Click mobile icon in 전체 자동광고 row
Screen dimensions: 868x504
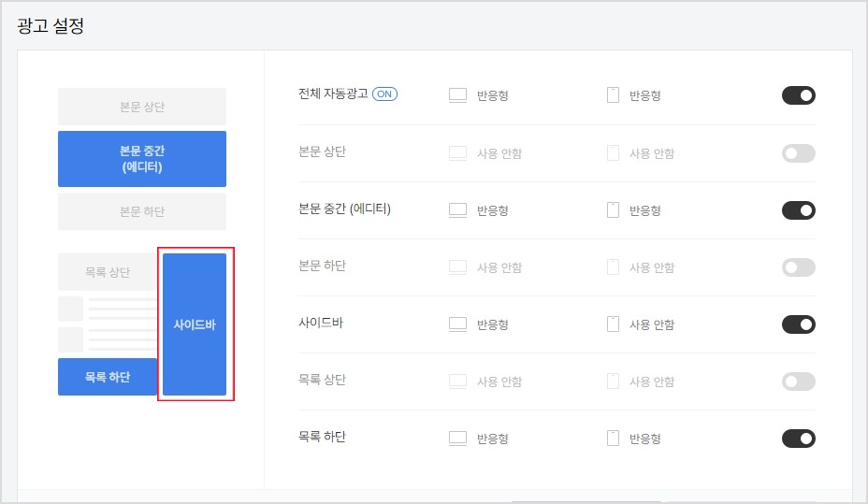[613, 95]
